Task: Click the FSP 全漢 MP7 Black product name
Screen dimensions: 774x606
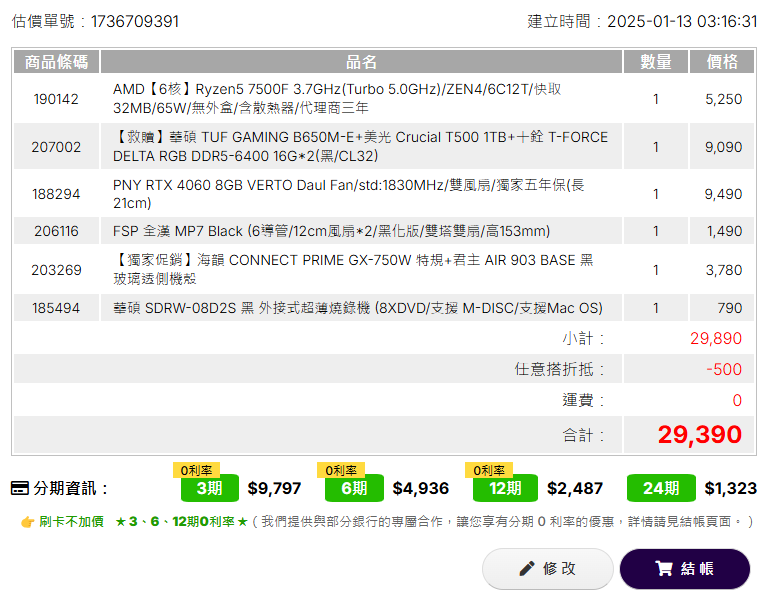Action: (331, 231)
